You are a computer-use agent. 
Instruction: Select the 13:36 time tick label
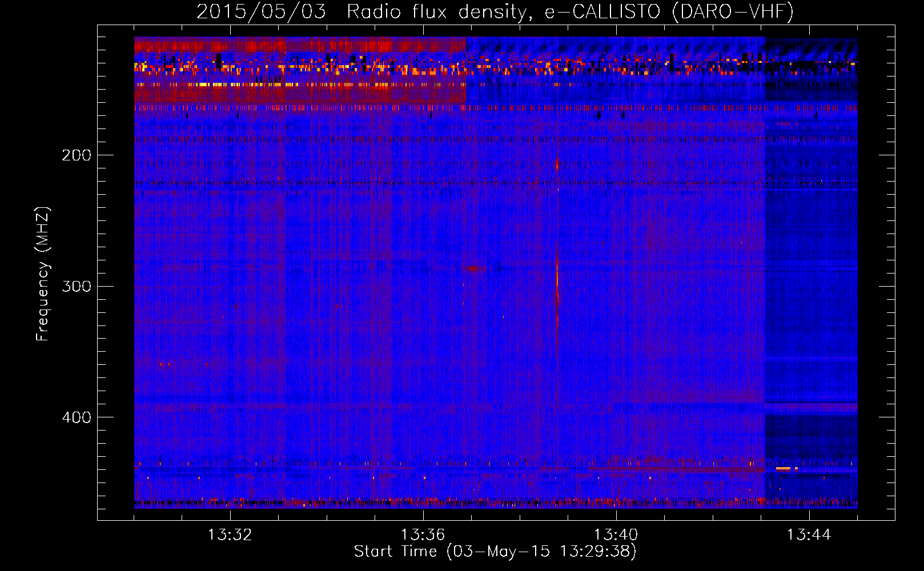423,535
